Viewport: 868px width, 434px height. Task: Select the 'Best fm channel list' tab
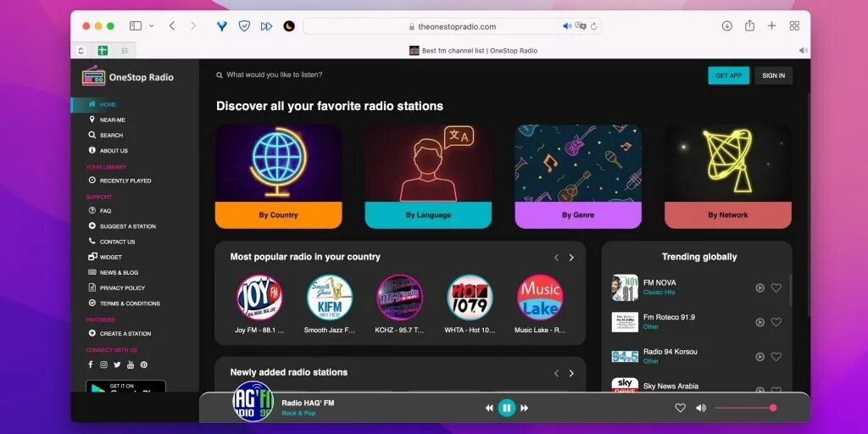tap(473, 50)
